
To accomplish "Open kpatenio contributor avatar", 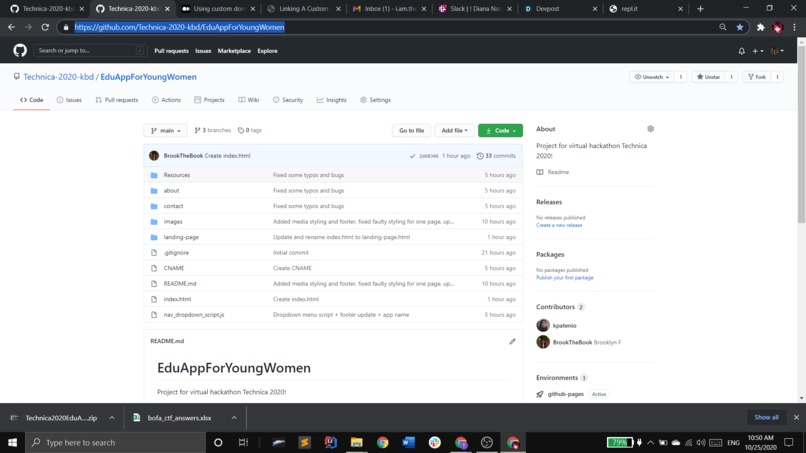I will (x=543, y=325).
